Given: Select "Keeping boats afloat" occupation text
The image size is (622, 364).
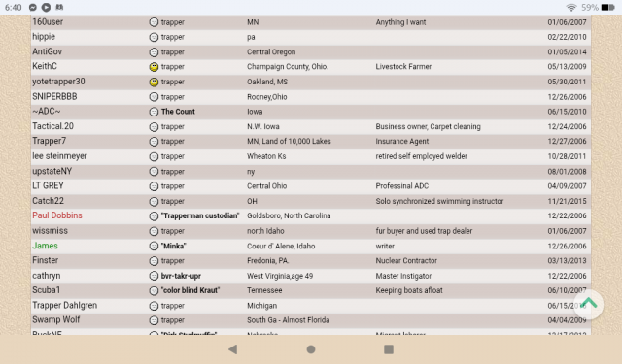Looking at the screenshot, I should (x=409, y=290).
